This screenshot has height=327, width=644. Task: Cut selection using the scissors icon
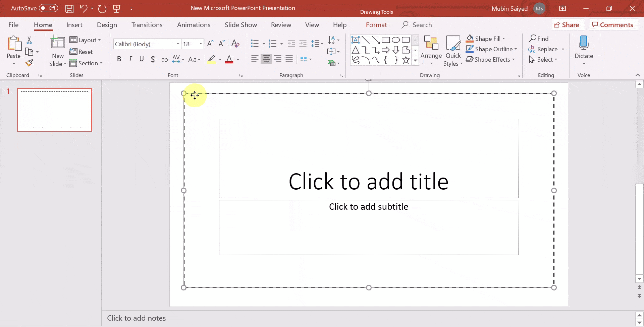coord(30,40)
